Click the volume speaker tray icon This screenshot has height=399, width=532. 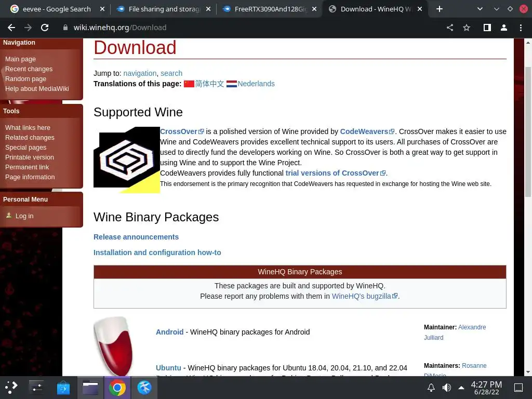pos(447,388)
